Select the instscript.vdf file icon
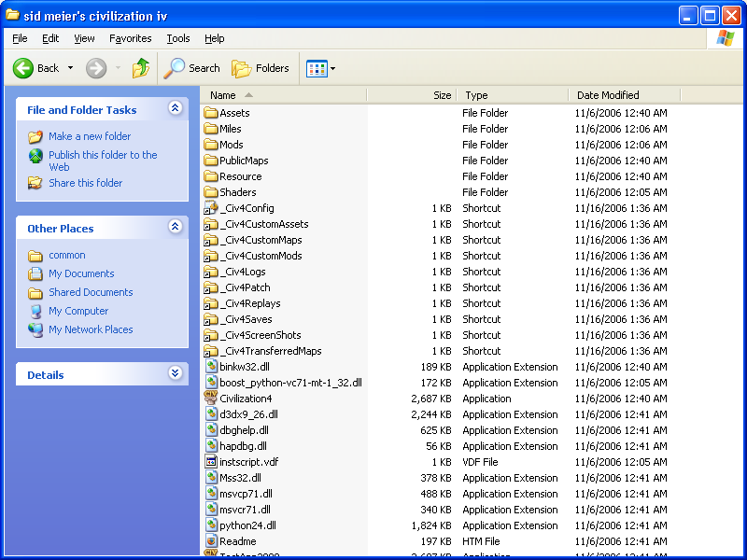This screenshot has width=747, height=560. pos(211,462)
